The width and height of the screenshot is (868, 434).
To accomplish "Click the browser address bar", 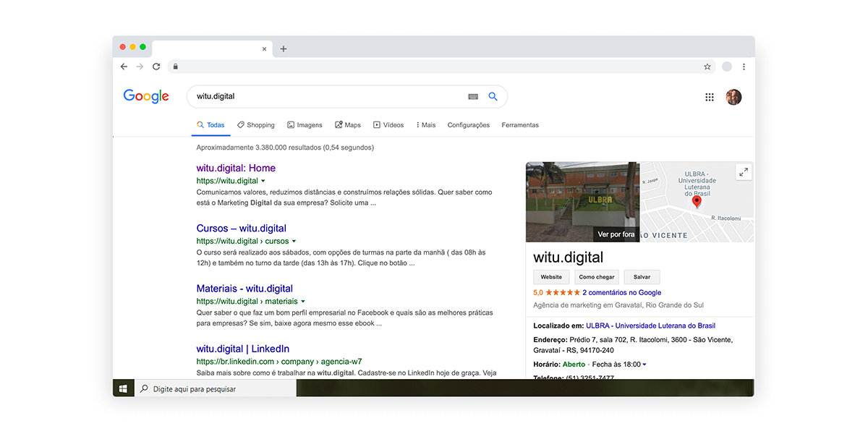I will tap(441, 67).
